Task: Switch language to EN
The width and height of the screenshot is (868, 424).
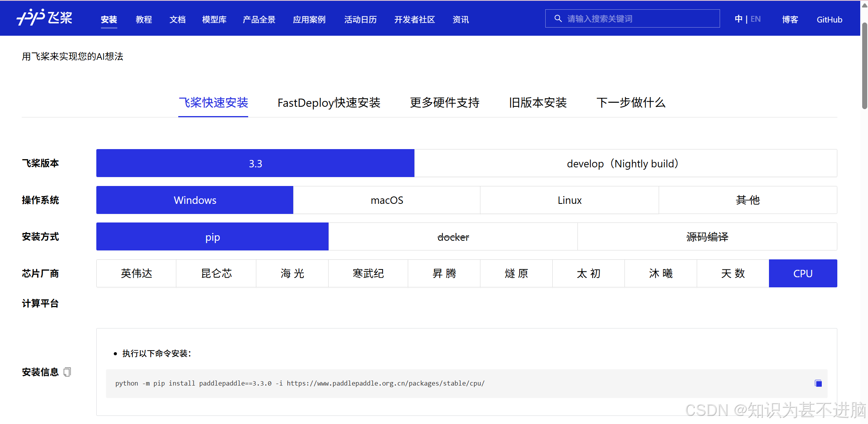Action: tap(755, 19)
